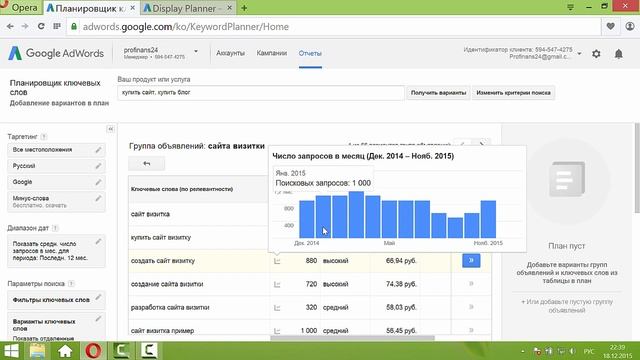Image resolution: width=640 pixels, height=360 pixels.
Task: Open the Opera account profile icon
Action: 630,27
